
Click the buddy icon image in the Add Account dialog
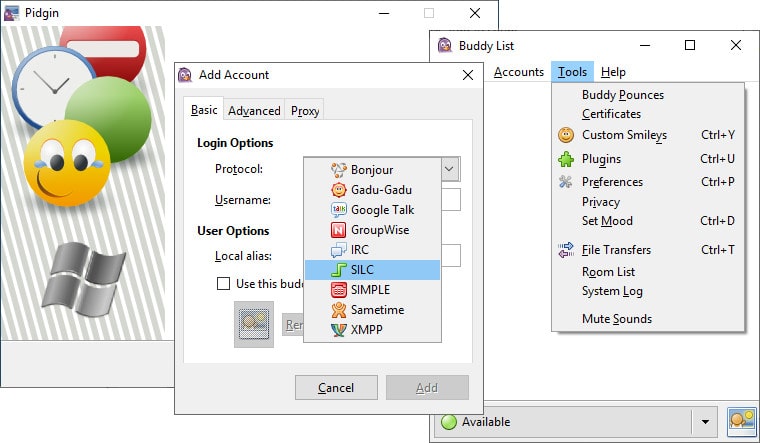pos(254,324)
